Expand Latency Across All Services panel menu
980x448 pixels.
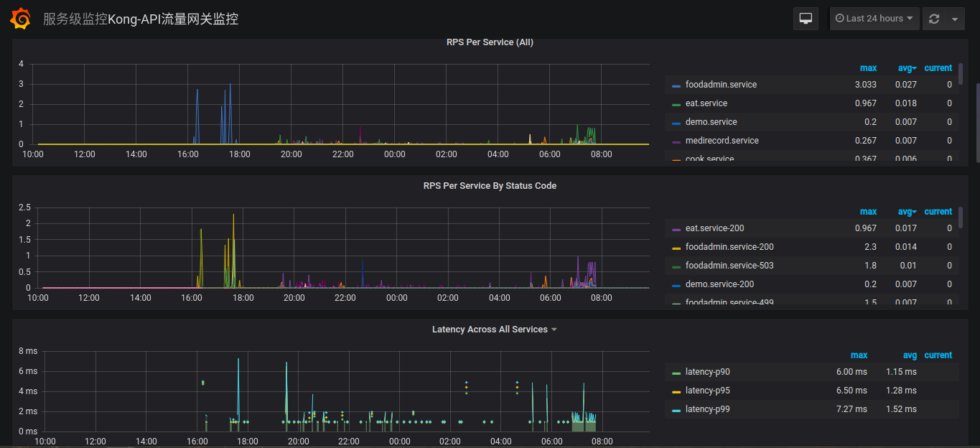(x=494, y=330)
